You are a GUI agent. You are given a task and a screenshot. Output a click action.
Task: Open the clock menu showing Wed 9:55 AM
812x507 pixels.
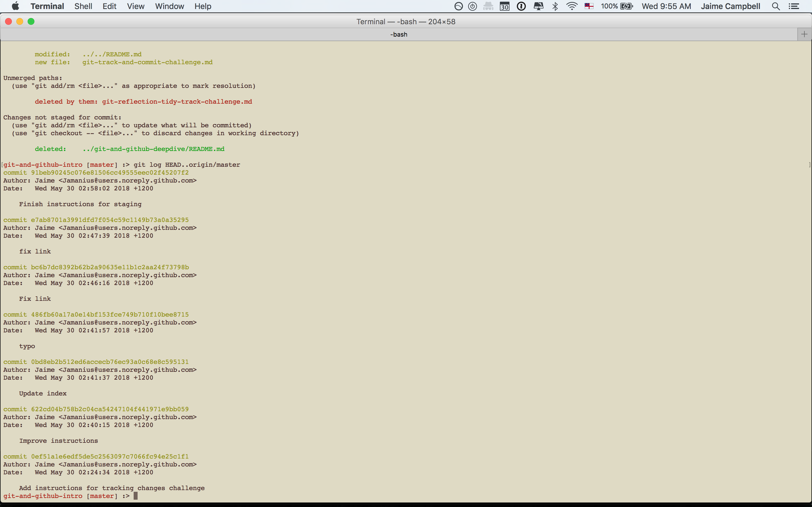(x=667, y=6)
